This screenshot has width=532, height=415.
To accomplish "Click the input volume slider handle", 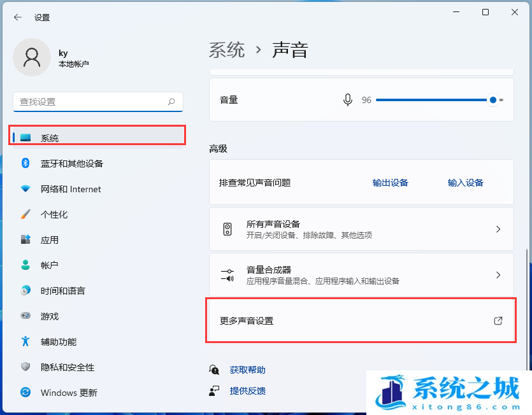I will [x=493, y=100].
